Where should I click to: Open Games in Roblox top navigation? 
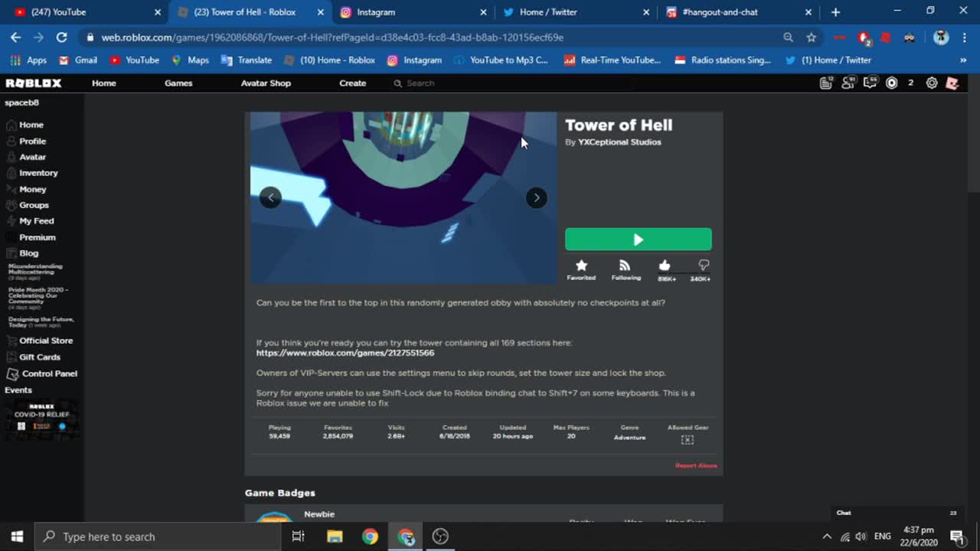point(178,83)
